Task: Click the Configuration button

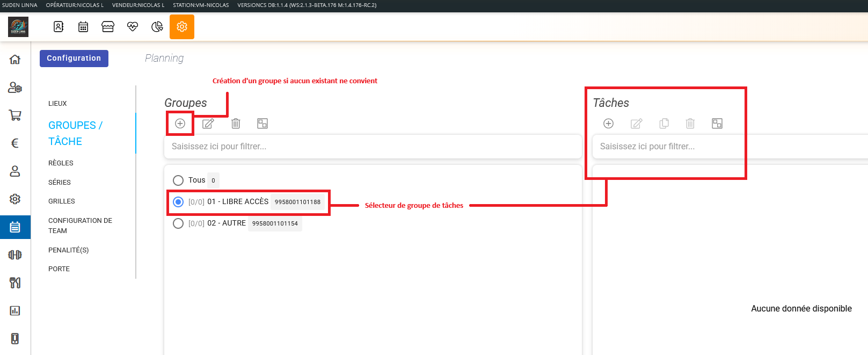Action: (74, 59)
